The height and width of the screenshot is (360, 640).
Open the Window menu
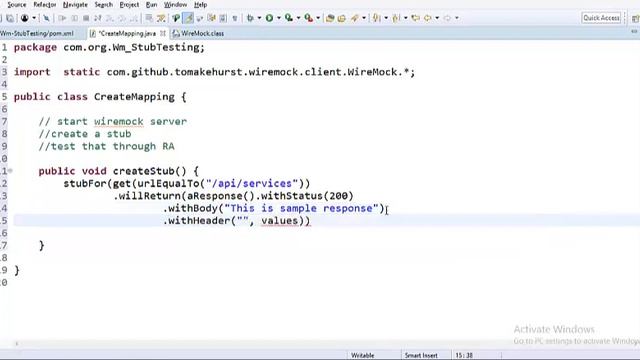[175, 5]
